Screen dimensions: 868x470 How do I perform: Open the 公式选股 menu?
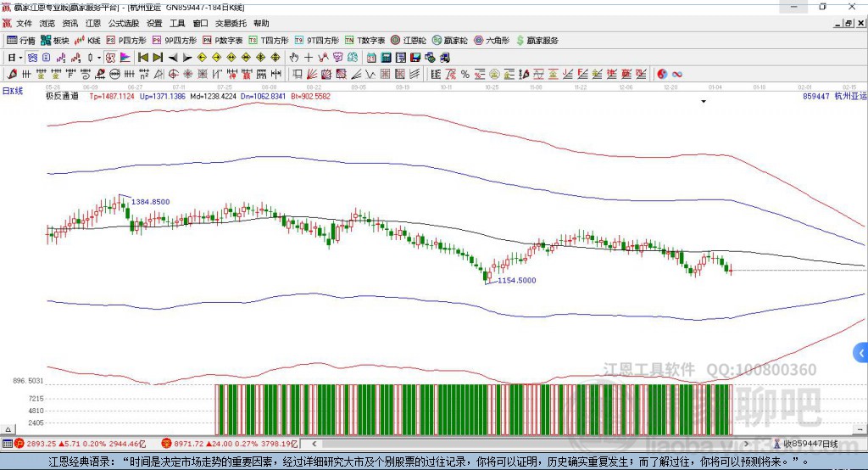click(x=123, y=24)
